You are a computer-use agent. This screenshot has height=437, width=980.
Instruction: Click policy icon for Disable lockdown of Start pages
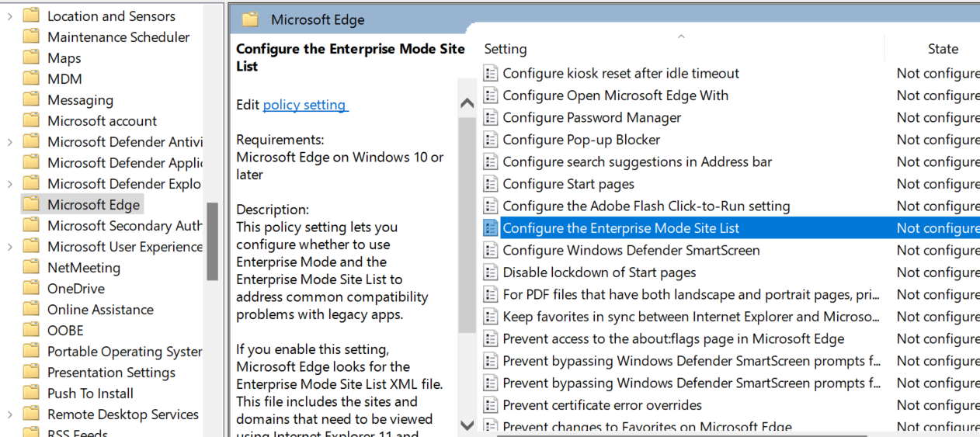pos(490,272)
